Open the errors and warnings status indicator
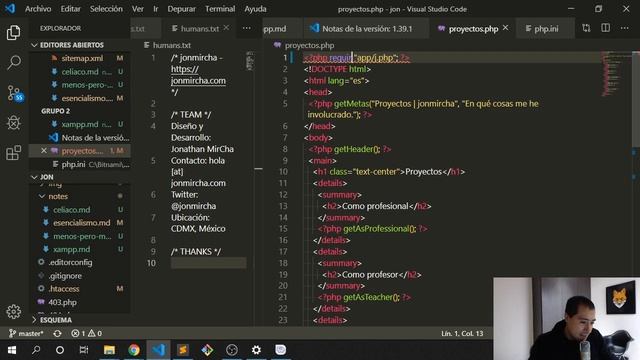 pos(87,333)
